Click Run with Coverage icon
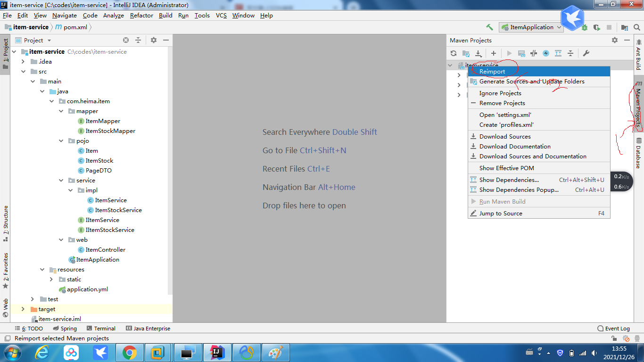The height and width of the screenshot is (362, 644). click(597, 27)
